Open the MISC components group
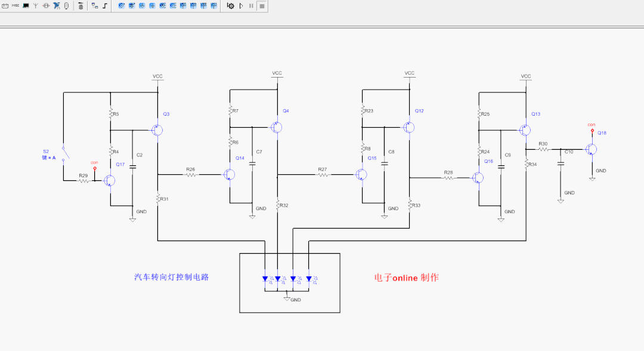Screen dimensions: 644x351 pyautogui.click(x=16, y=5)
